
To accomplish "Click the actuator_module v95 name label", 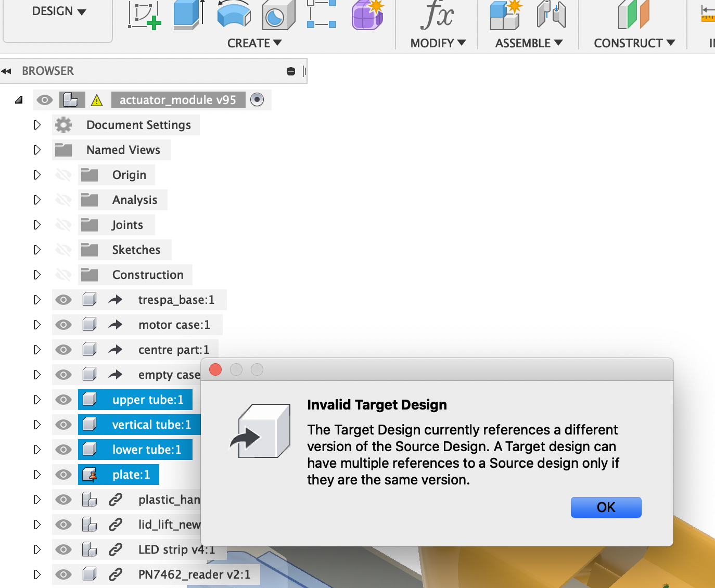I will (178, 100).
